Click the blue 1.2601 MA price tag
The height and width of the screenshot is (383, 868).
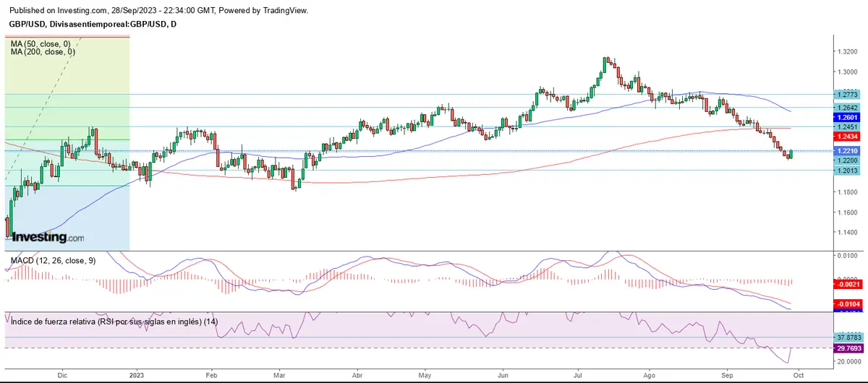tap(846, 117)
